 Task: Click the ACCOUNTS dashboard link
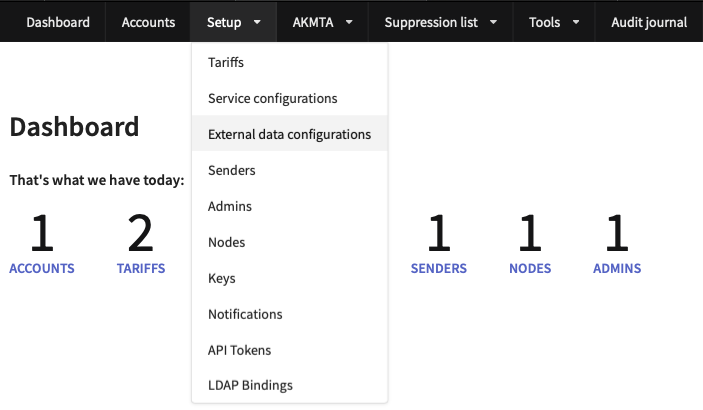(x=41, y=268)
